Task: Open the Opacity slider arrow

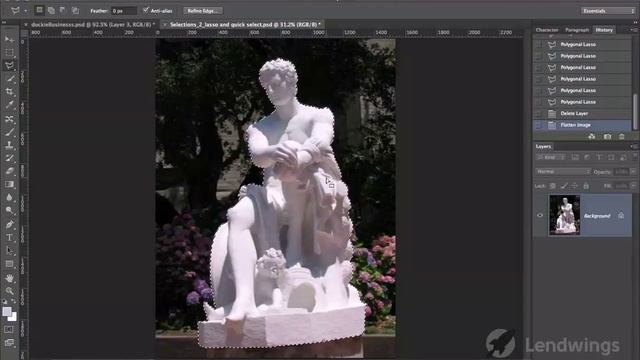Action: 633,172
